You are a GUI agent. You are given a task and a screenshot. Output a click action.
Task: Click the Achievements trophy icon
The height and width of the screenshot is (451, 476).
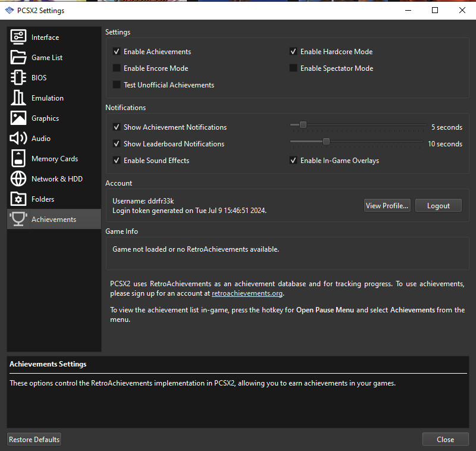(18, 219)
